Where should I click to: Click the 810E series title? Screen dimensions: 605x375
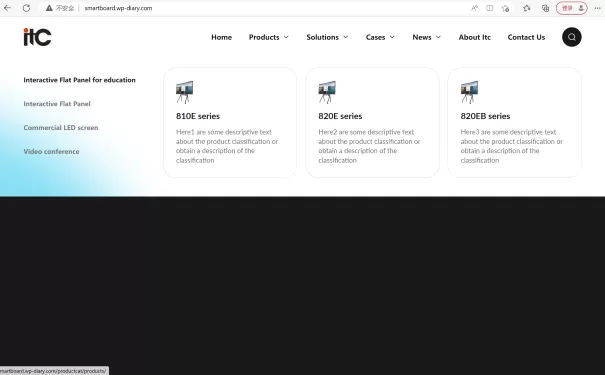coord(198,116)
